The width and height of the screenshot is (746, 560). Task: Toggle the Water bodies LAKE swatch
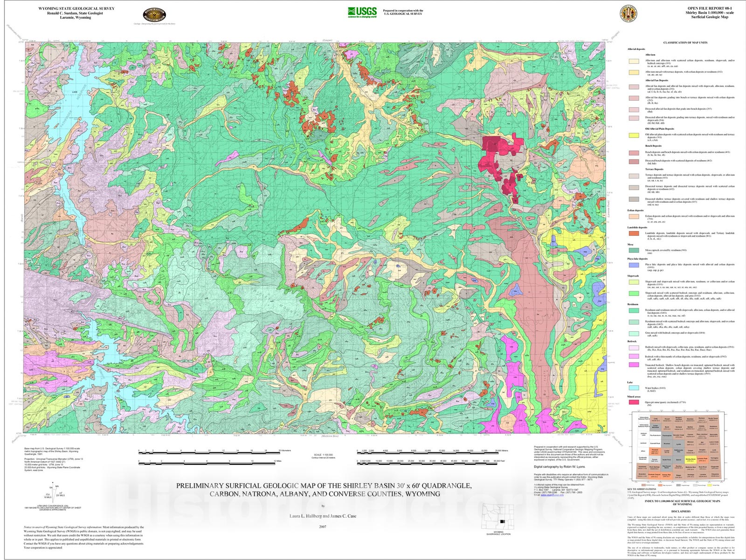[634, 388]
